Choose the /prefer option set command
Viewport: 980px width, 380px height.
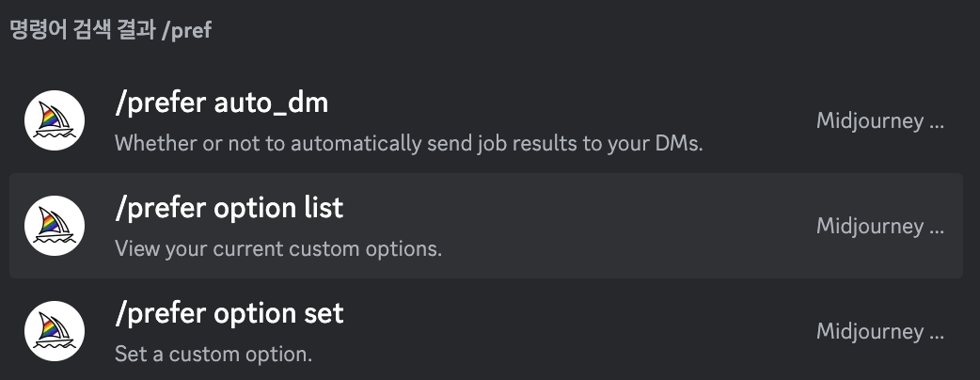229,313
